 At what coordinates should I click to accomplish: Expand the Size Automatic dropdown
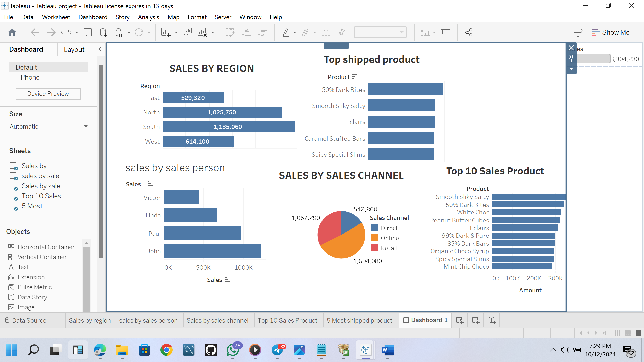click(x=86, y=126)
